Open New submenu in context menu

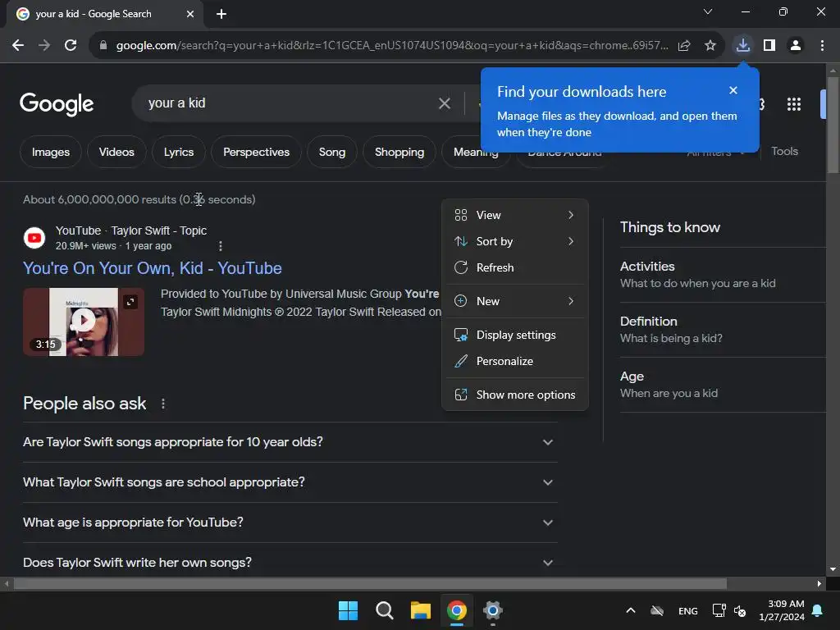515,301
